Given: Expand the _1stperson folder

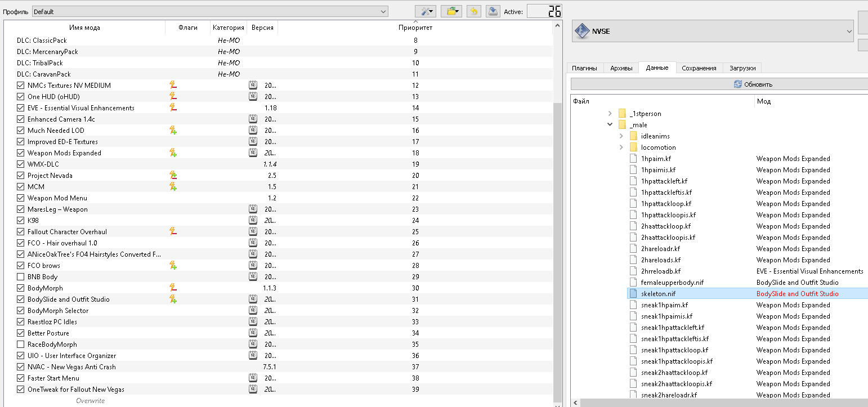Looking at the screenshot, I should pos(610,114).
